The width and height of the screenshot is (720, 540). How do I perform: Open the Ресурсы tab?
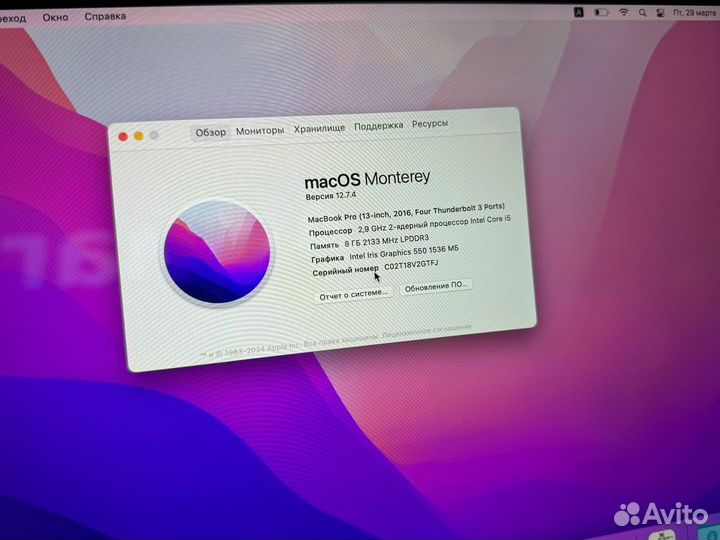point(430,124)
